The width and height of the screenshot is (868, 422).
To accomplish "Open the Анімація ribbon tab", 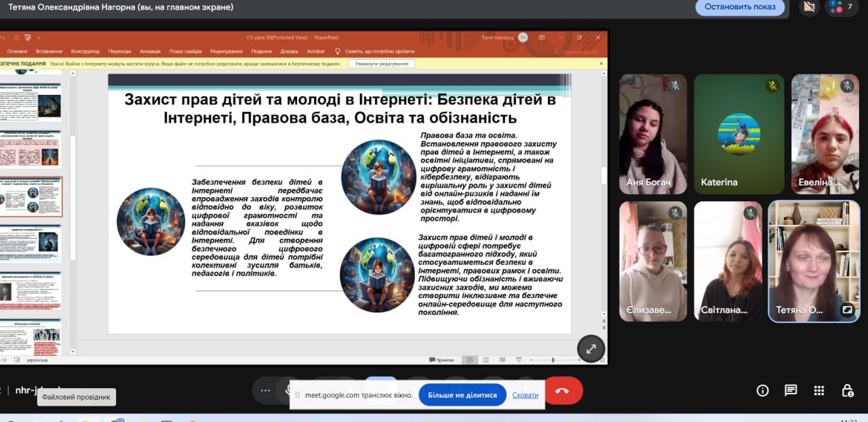I will point(150,51).
